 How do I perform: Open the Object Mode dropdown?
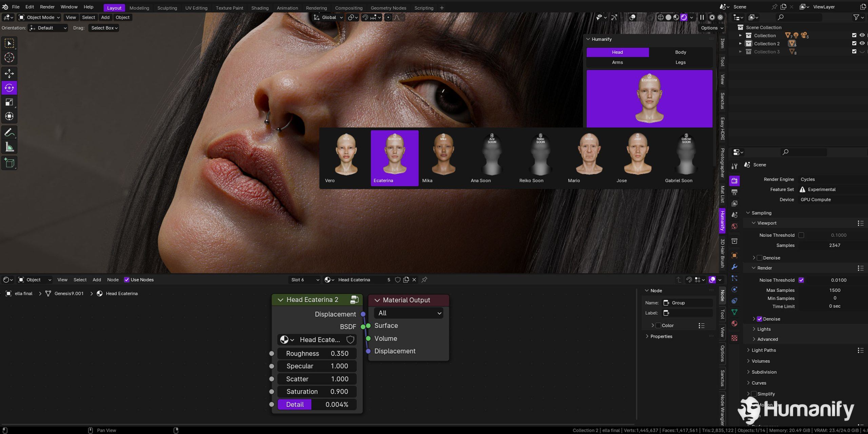pyautogui.click(x=39, y=17)
